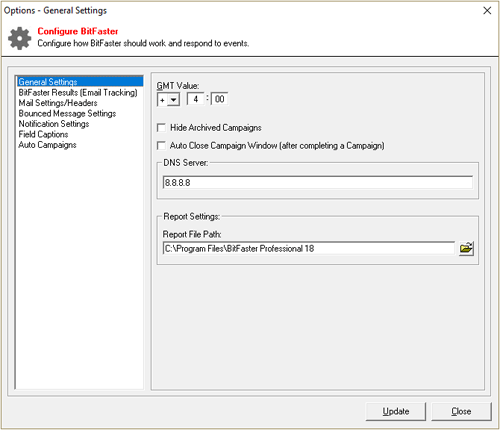Click the Configure BitFaster heading
The height and width of the screenshot is (430, 500).
78,31
